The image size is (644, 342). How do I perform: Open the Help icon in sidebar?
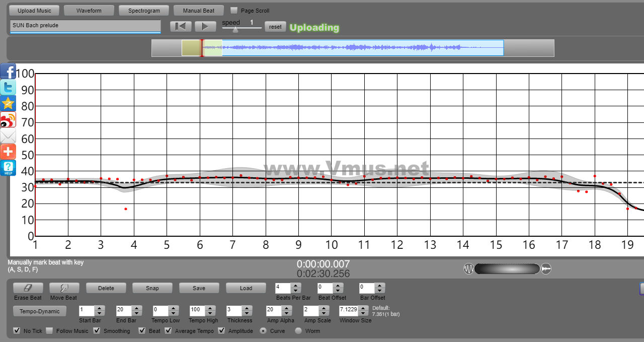click(8, 168)
